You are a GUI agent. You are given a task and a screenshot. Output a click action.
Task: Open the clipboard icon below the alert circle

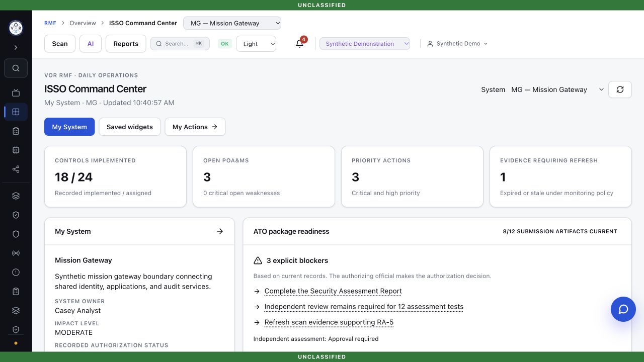tap(16, 291)
